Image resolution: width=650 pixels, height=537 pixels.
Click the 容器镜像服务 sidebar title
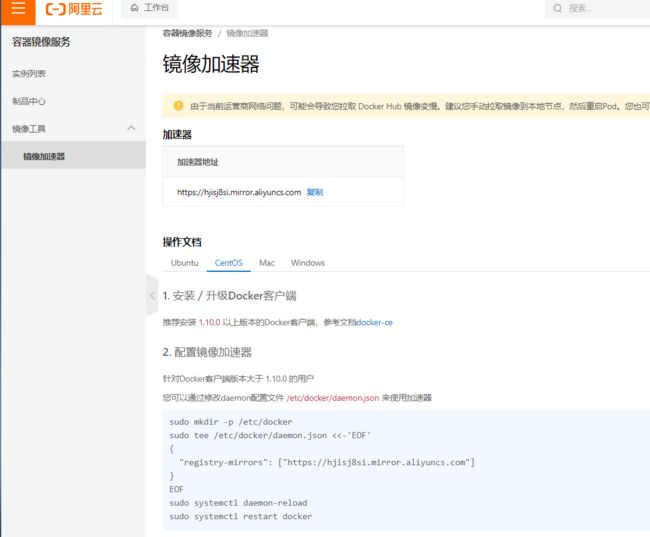click(x=41, y=42)
